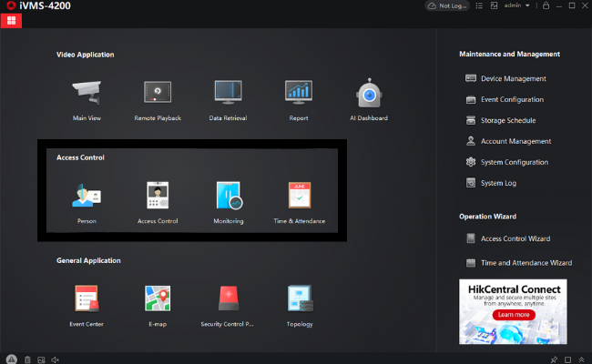This screenshot has height=364, width=592.
Task: Click the window square icon in status bar
Action: pyautogui.click(x=567, y=359)
